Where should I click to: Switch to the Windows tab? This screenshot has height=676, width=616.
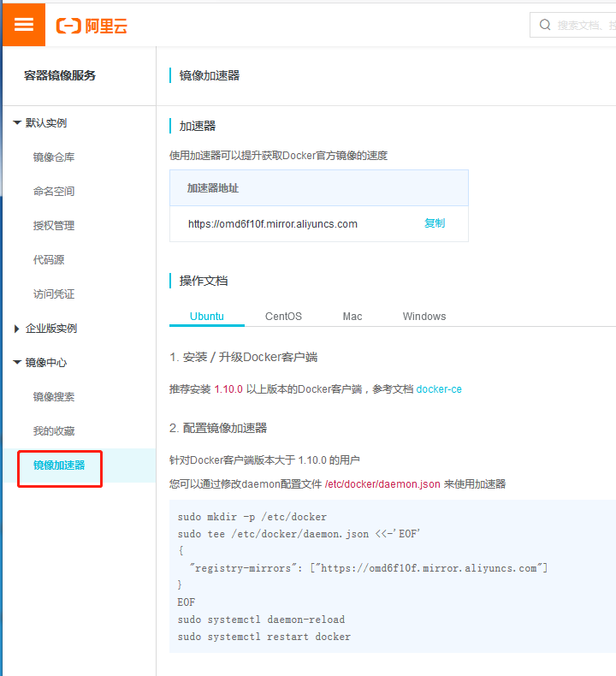click(x=424, y=317)
